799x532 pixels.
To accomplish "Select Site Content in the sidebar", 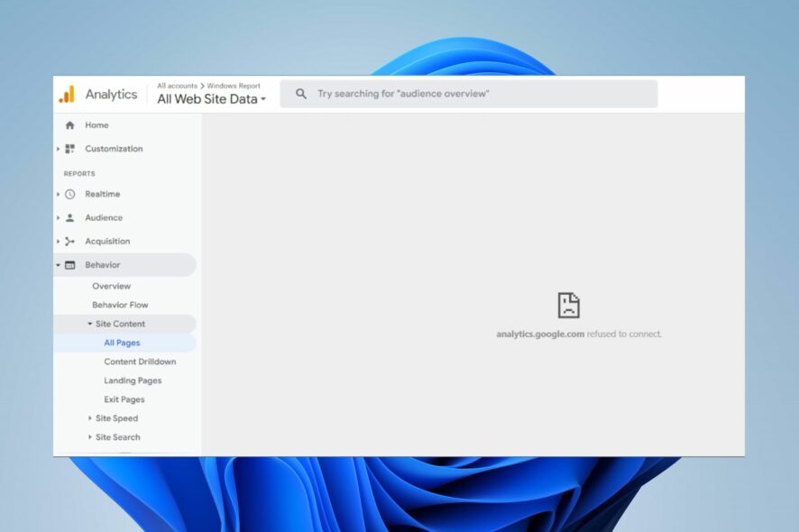I will (120, 324).
